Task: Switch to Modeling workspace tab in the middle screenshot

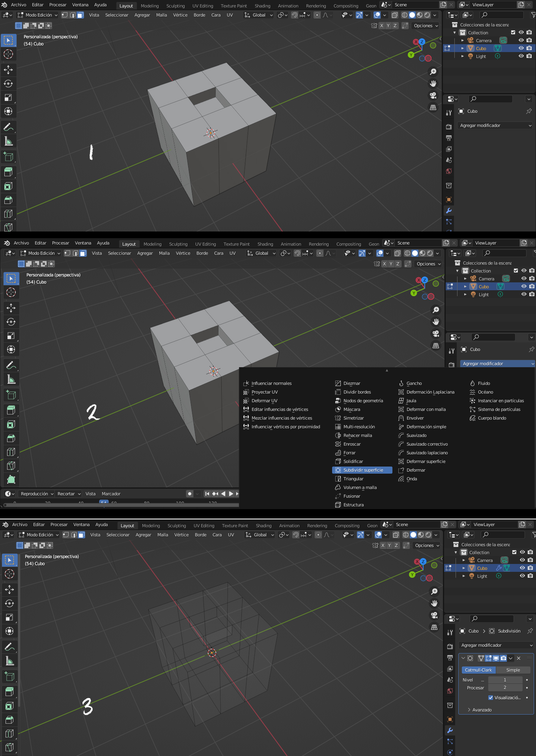Action: pos(153,244)
